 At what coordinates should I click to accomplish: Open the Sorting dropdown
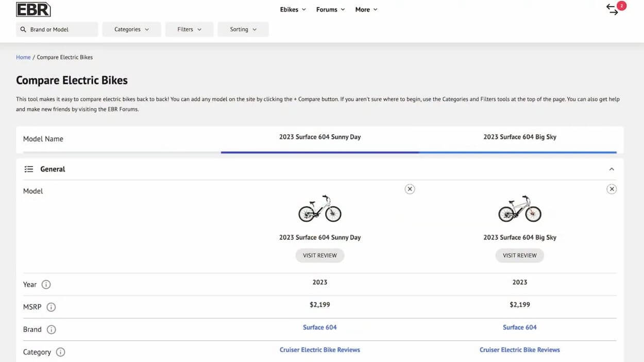(x=243, y=29)
